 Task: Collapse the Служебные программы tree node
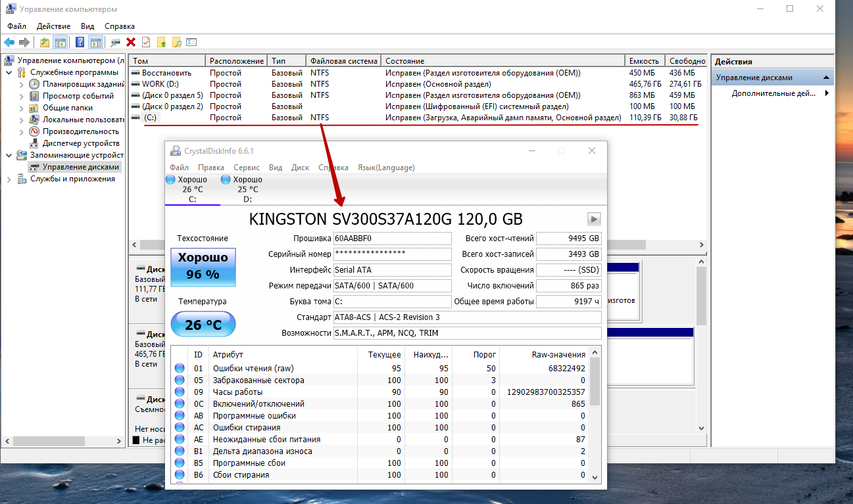coord(9,72)
